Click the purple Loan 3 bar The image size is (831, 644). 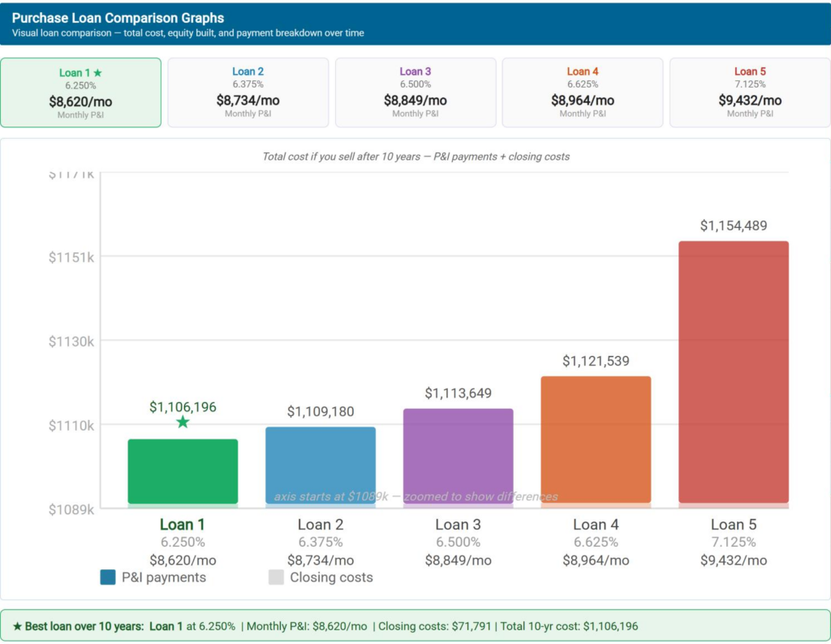coord(459,456)
